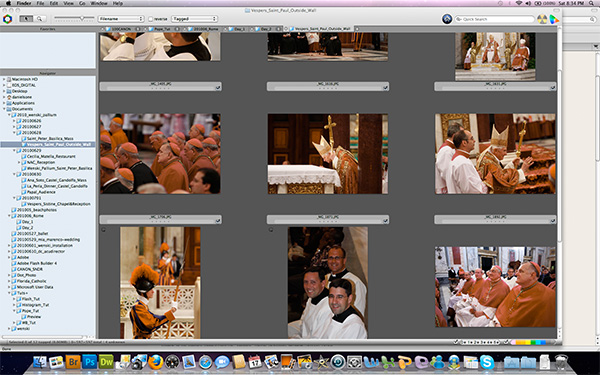The width and height of the screenshot is (600, 375).
Task: Toggle tag checkbox on seated cardinals photo label
Action: [x=553, y=221]
